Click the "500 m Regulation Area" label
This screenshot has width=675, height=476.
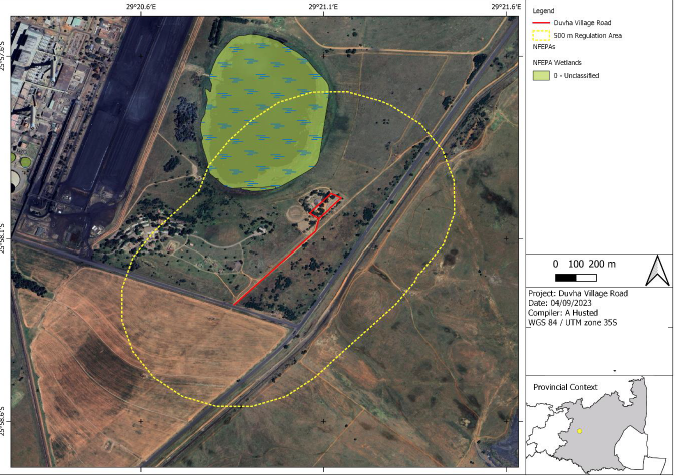[x=587, y=36]
